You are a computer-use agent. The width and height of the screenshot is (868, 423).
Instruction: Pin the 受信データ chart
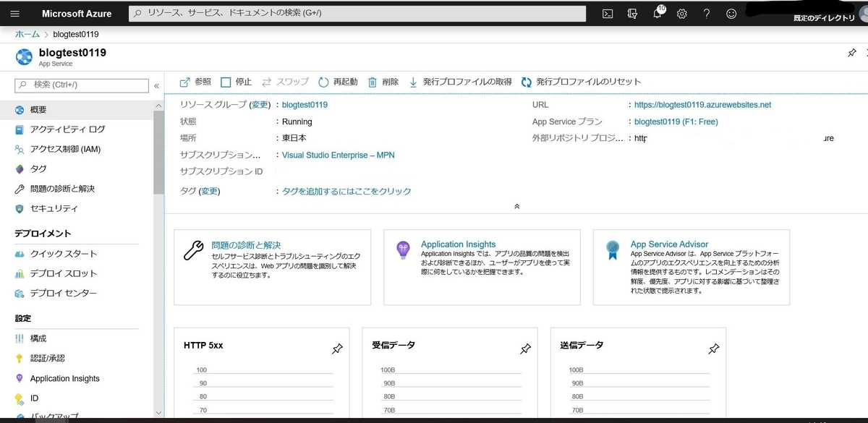tap(525, 349)
